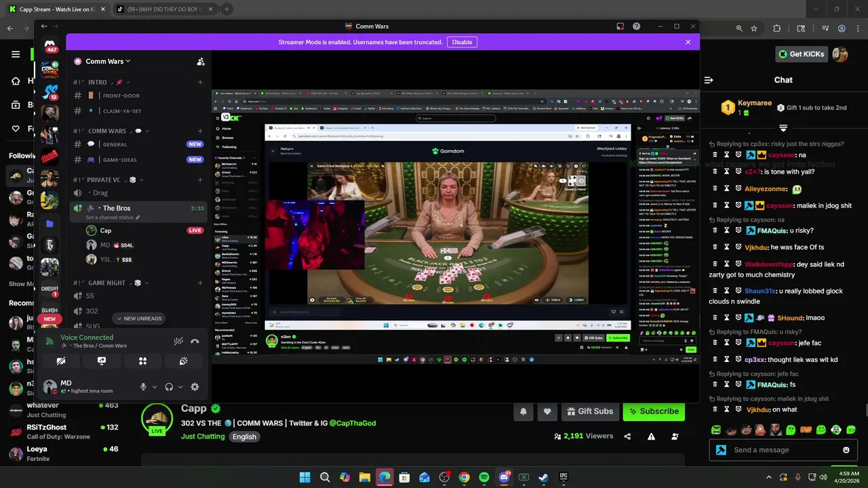Subscribe to Capp channel

click(x=654, y=411)
